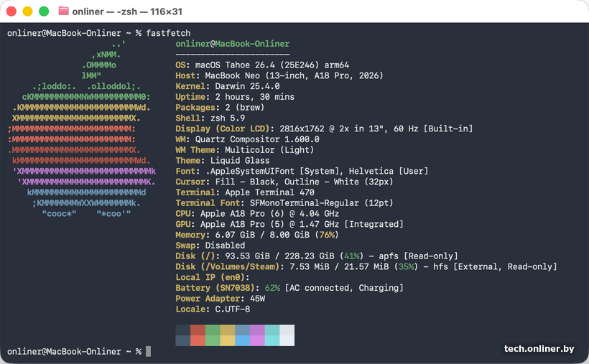
Task: Click the yellow '76%' memory percentage
Action: [326, 235]
